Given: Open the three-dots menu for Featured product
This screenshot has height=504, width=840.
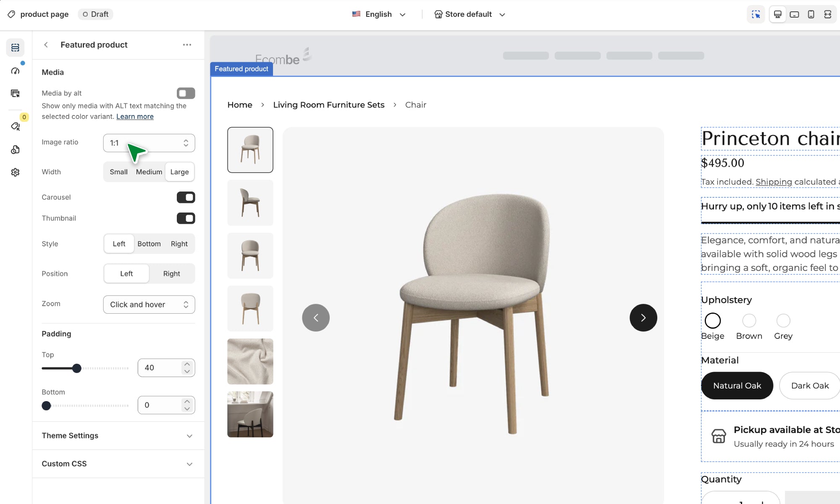Looking at the screenshot, I should coord(187,45).
